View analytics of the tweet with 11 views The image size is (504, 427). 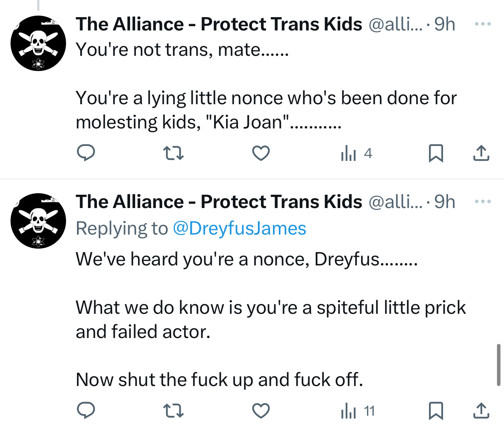pyautogui.click(x=357, y=411)
